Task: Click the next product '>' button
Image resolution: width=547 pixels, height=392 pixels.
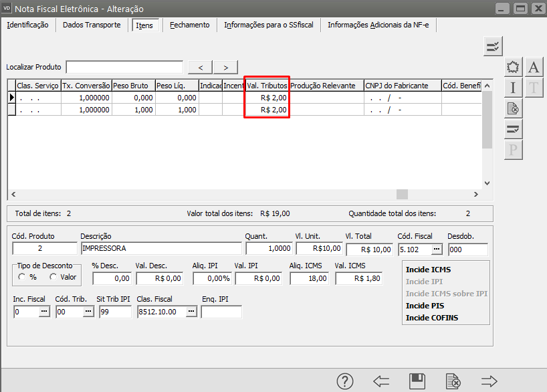Action: [226, 67]
